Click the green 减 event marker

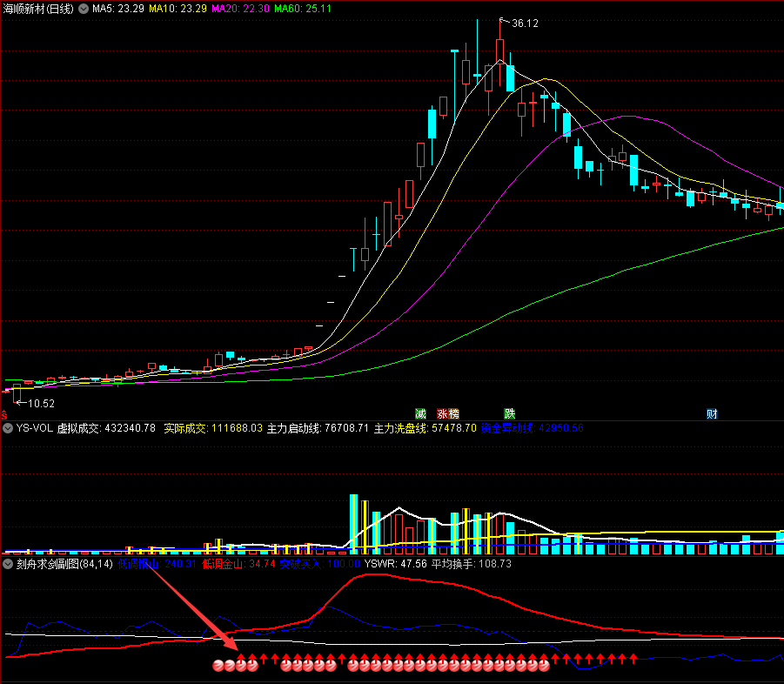[420, 413]
